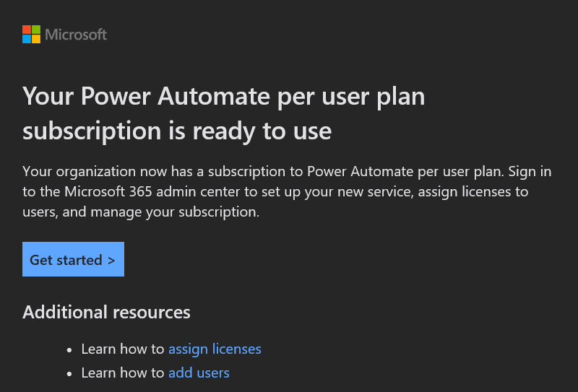Click the bullet dot before add users
The image size is (578, 392).
(x=69, y=375)
